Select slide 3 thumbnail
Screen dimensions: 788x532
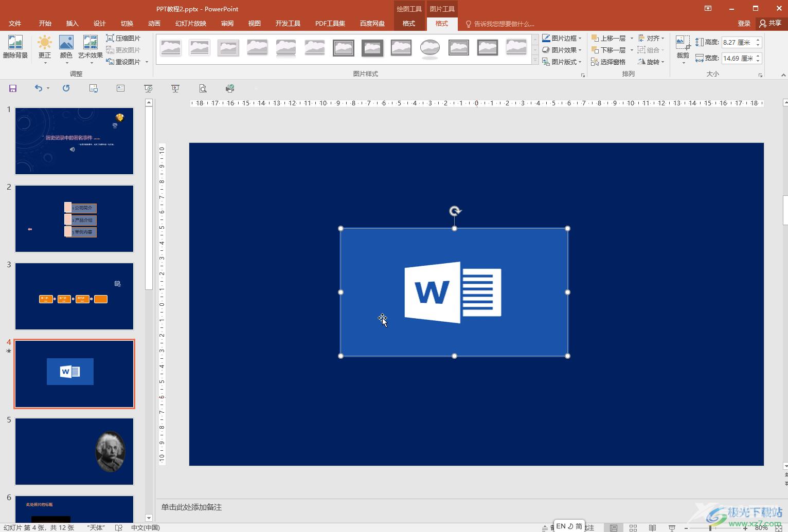pyautogui.click(x=74, y=296)
